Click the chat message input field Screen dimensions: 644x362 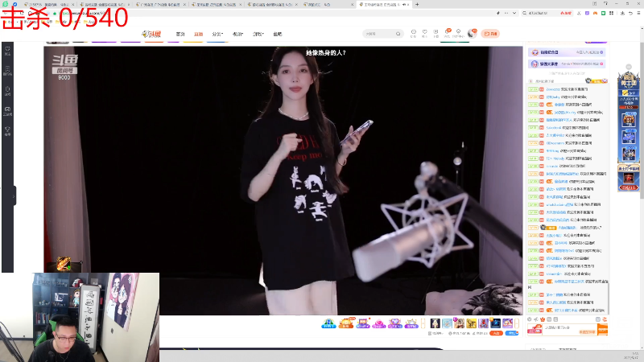(x=570, y=329)
